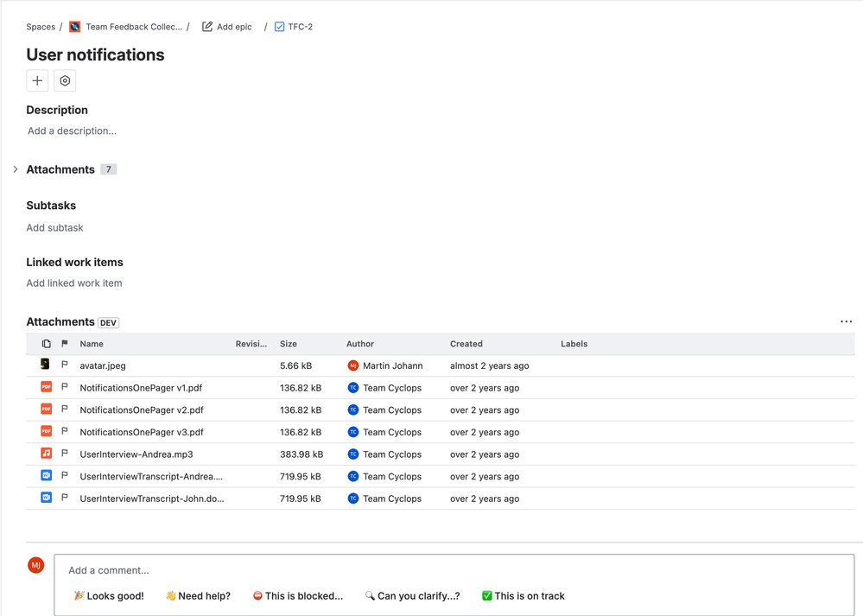863x616 pixels.
Task: Click the Martin Johann author name
Action: [x=392, y=365]
